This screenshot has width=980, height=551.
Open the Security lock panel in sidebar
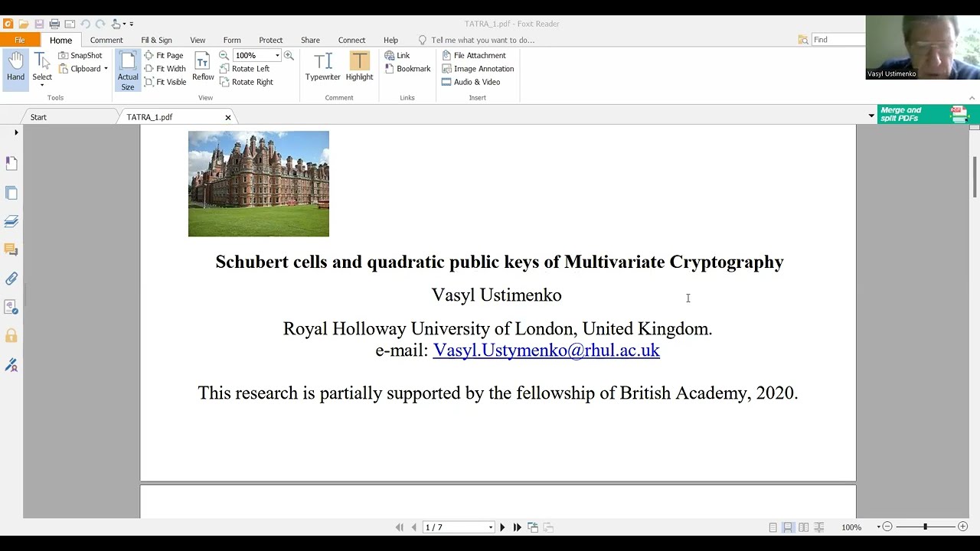click(11, 336)
